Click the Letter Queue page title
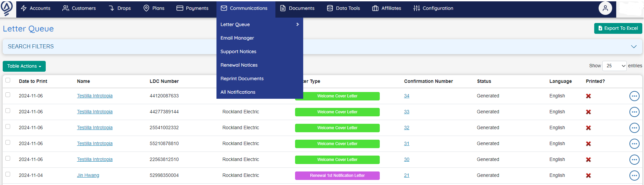Viewport: 644px width, 185px height. (x=28, y=29)
